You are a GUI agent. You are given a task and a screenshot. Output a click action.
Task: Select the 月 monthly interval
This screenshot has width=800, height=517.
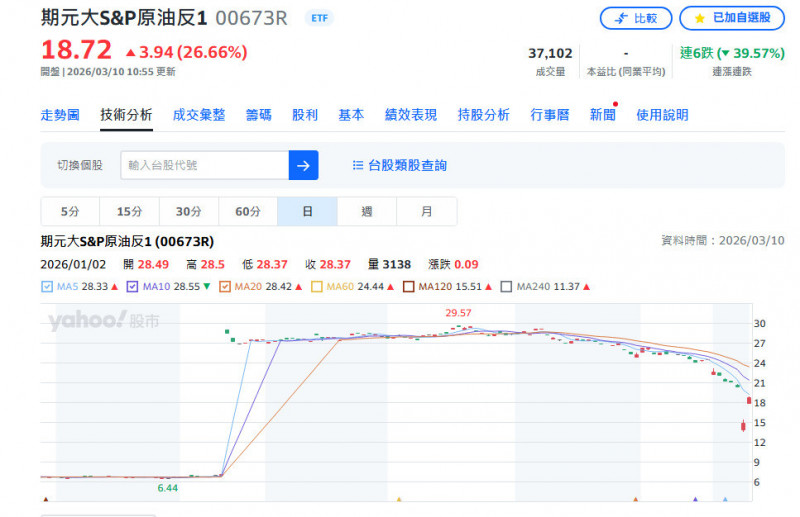pyautogui.click(x=427, y=211)
